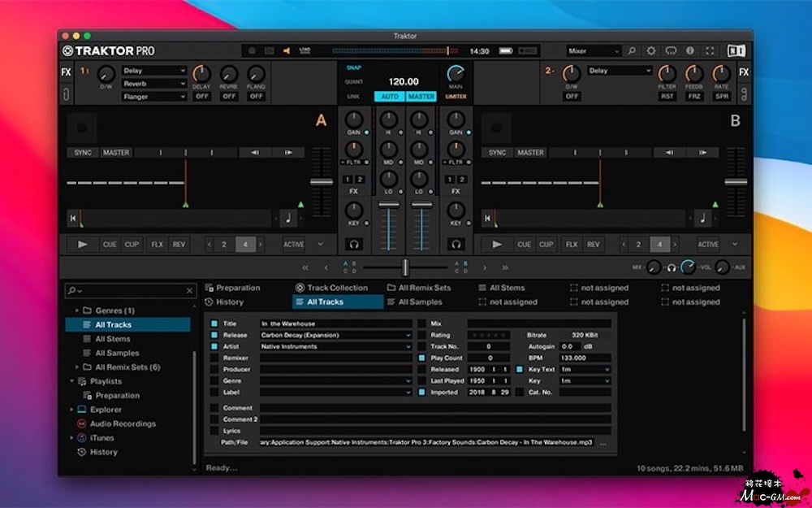Enable the Remixer field checkbox
Image resolution: width=812 pixels, height=508 pixels.
coord(214,358)
